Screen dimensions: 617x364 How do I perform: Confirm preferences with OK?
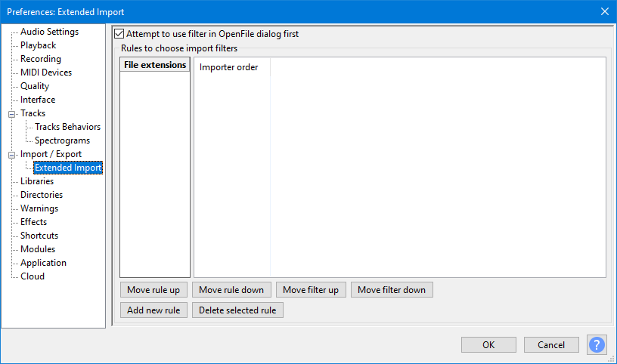point(488,344)
